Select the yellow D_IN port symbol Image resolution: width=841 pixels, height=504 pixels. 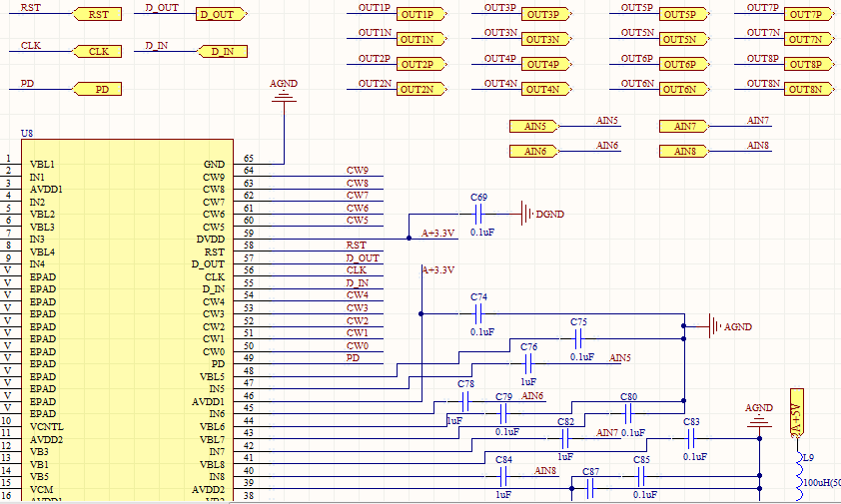[223, 52]
